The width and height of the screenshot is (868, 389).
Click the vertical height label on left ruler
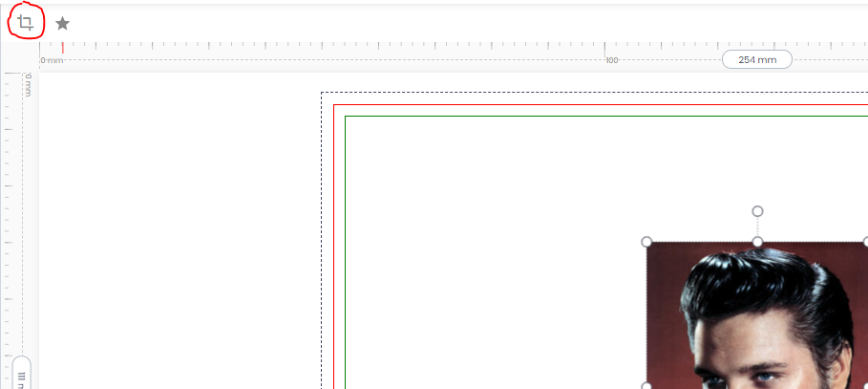(x=21, y=375)
